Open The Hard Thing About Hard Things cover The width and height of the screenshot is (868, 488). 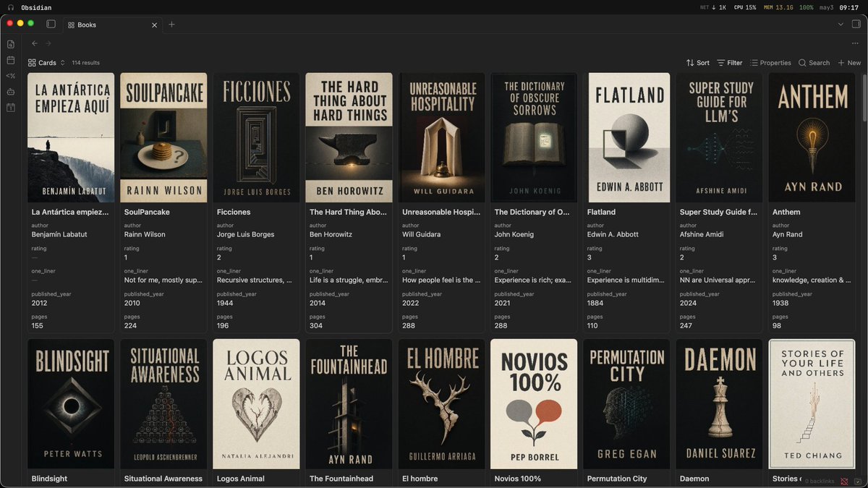pyautogui.click(x=349, y=137)
